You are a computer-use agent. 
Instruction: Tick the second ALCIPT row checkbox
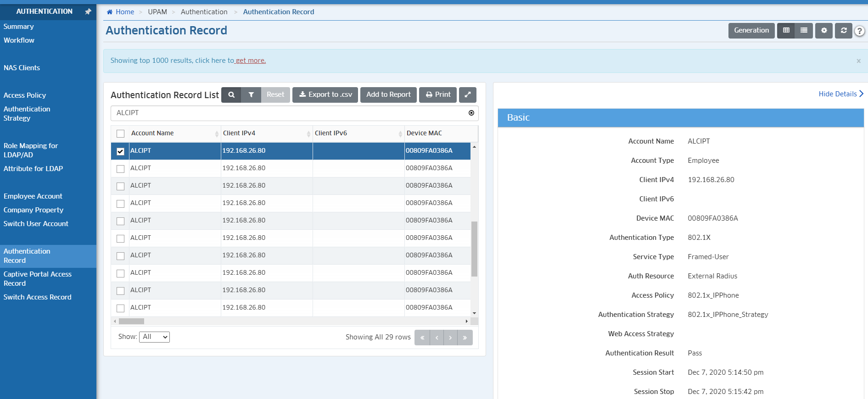coord(121,169)
